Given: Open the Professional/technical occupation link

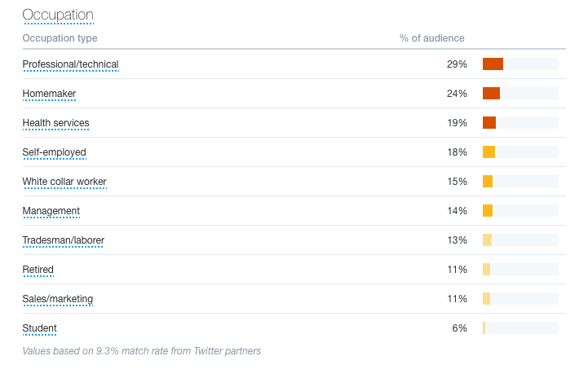Looking at the screenshot, I should (x=71, y=64).
